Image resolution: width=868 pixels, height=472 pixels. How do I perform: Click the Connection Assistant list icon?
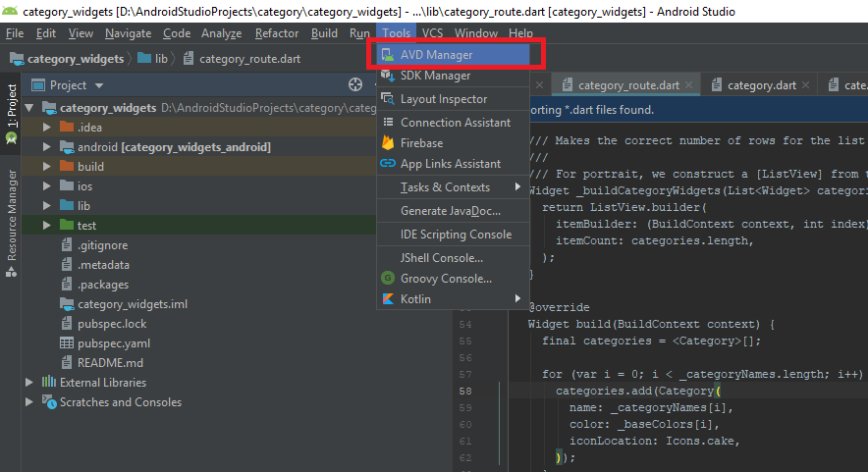[387, 123]
